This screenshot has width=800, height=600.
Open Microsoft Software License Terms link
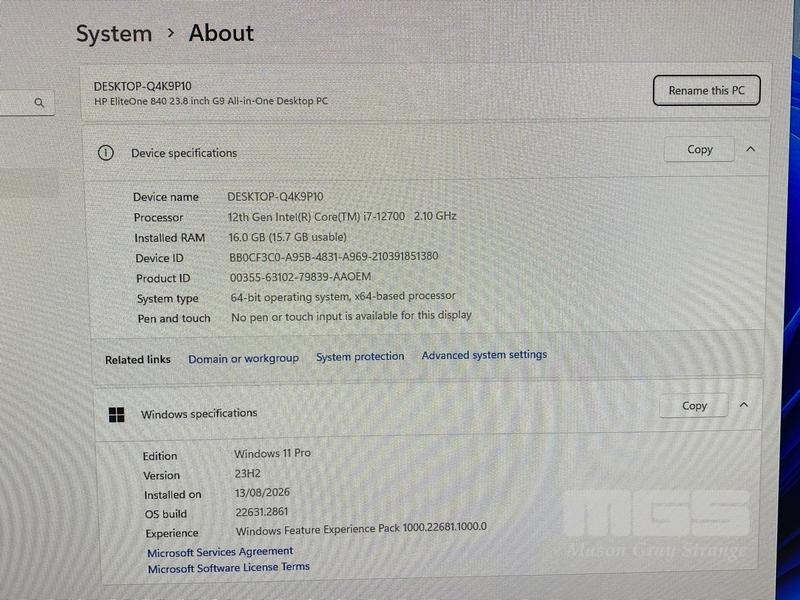(229, 567)
